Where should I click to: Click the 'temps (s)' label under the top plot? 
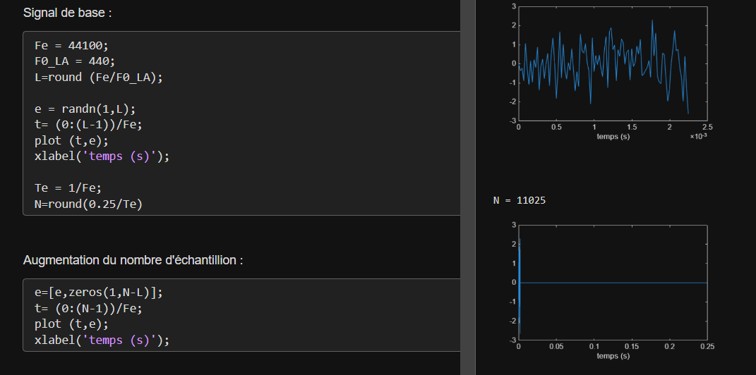coord(613,136)
